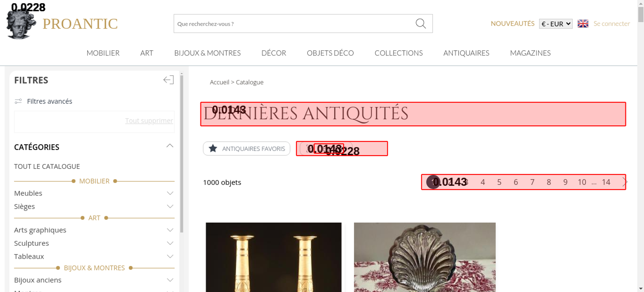644x292 pixels.
Task: Click the Tout supprimer link
Action: 149,121
